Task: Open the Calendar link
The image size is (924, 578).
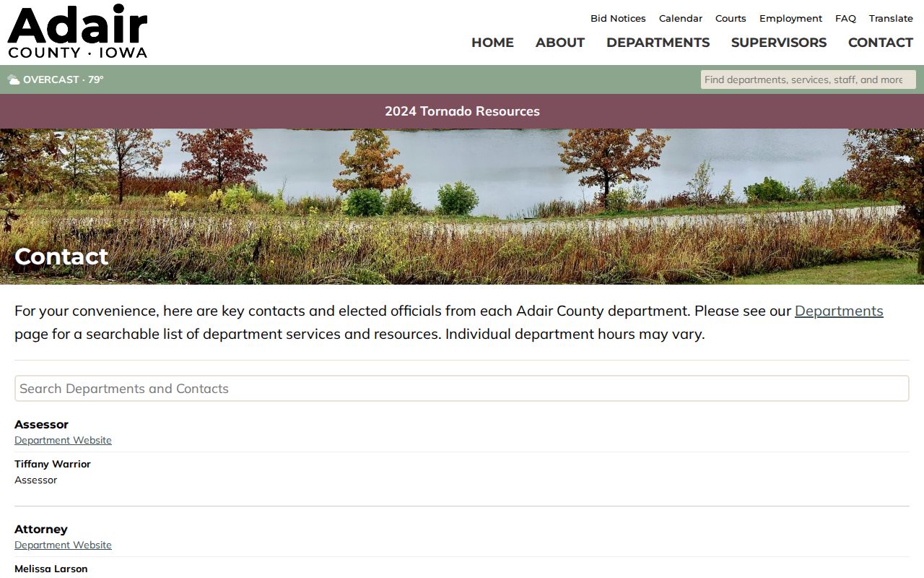Action: [x=681, y=19]
